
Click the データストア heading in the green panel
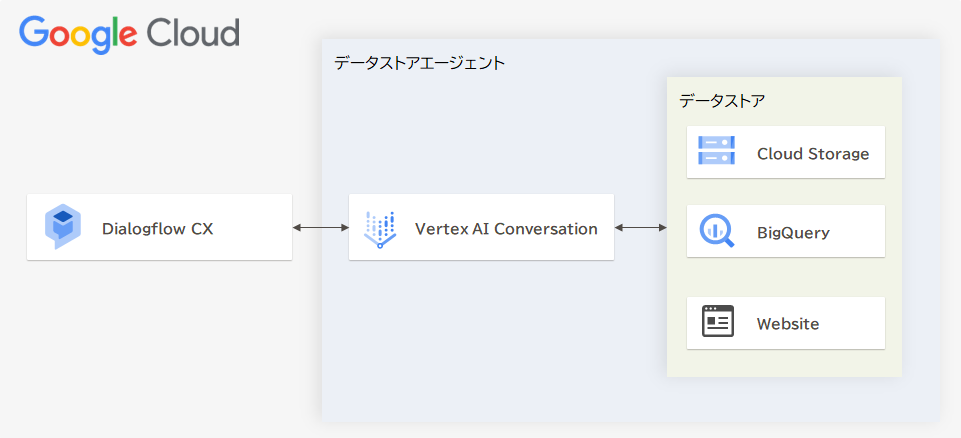pos(722,101)
